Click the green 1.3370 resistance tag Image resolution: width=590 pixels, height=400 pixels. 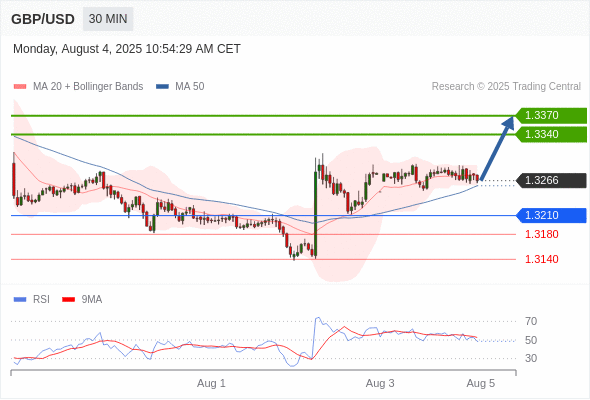tap(551, 116)
